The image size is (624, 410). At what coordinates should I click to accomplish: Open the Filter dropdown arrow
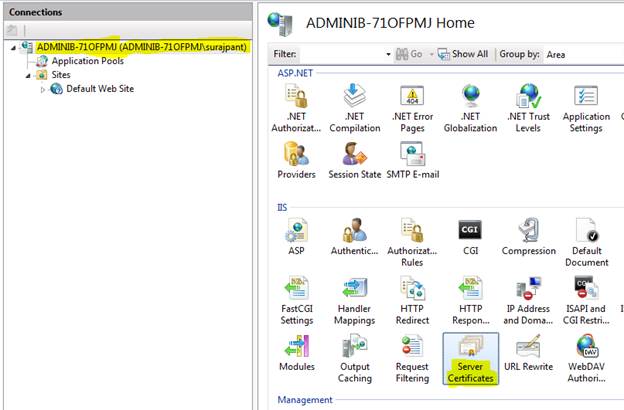pyautogui.click(x=388, y=54)
